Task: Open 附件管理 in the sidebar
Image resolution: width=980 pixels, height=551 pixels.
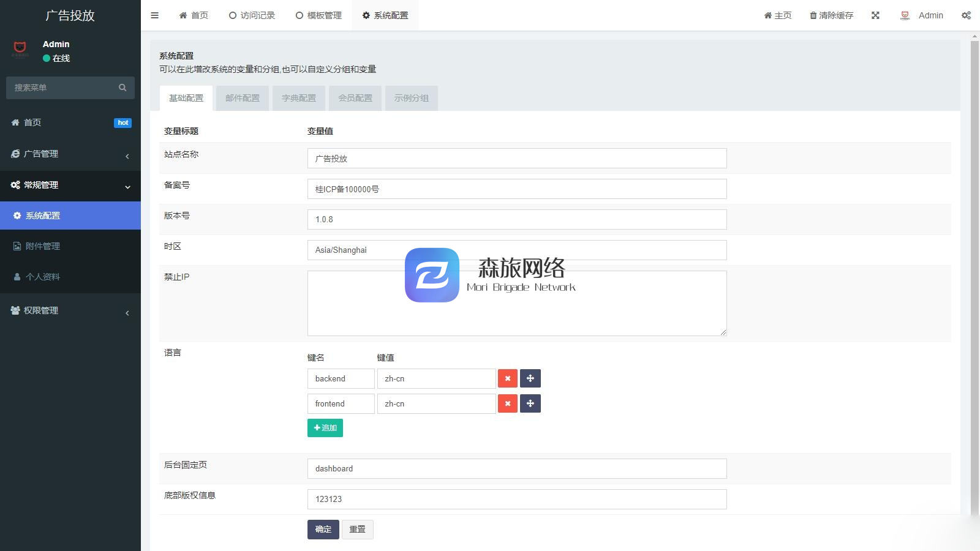Action: pyautogui.click(x=70, y=246)
